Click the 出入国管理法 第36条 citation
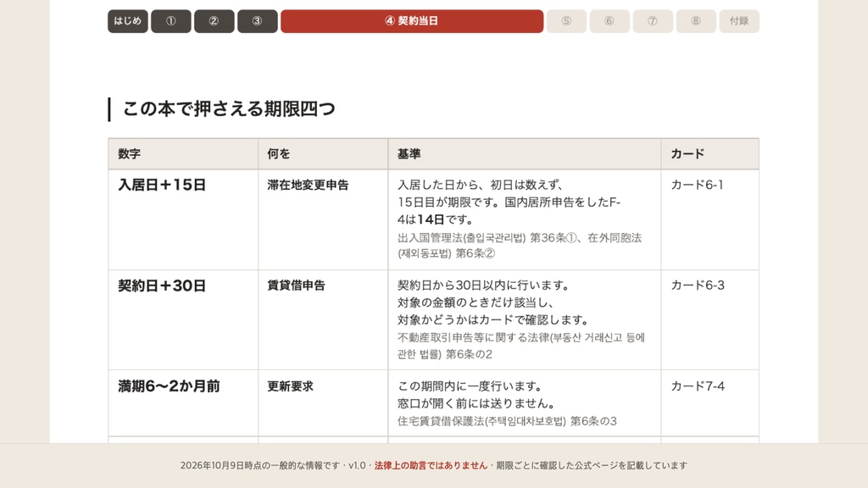This screenshot has height=488, width=868. pyautogui.click(x=520, y=246)
